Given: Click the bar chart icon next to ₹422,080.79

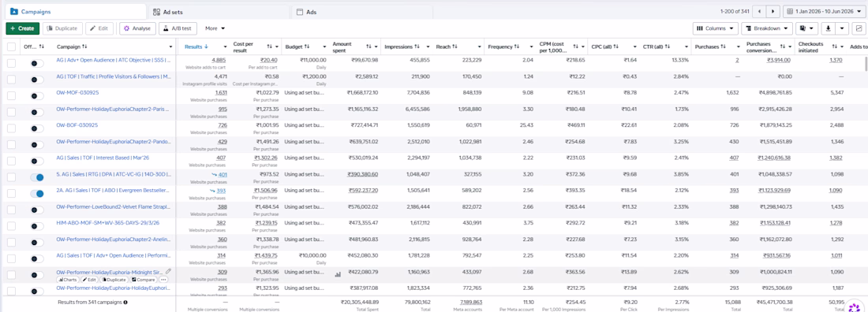Looking at the screenshot, I should point(338,274).
